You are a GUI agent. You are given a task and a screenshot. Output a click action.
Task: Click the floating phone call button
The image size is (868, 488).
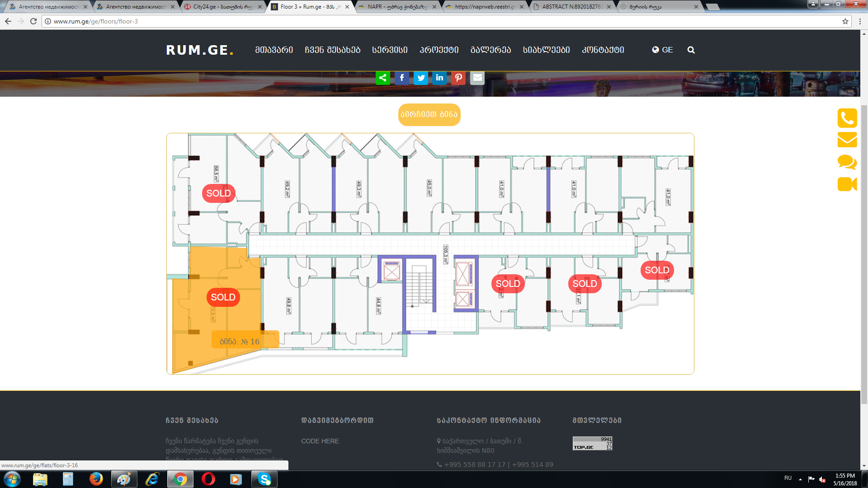(x=847, y=118)
